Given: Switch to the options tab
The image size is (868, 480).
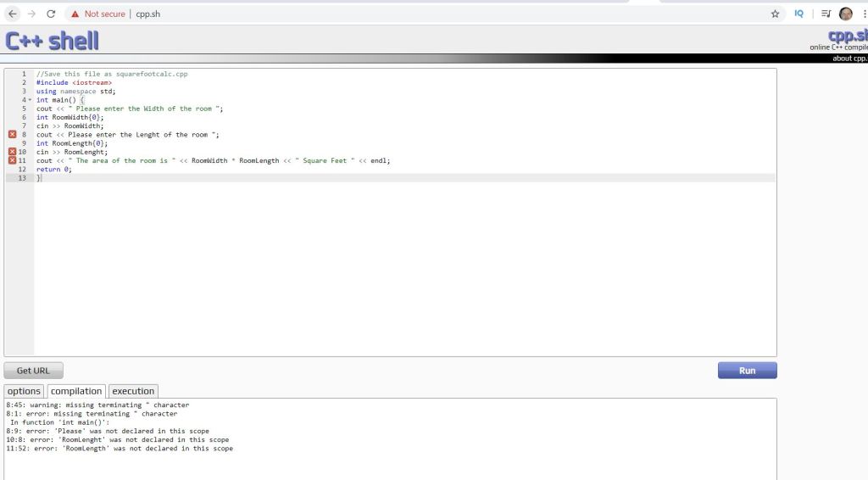Looking at the screenshot, I should 24,391.
